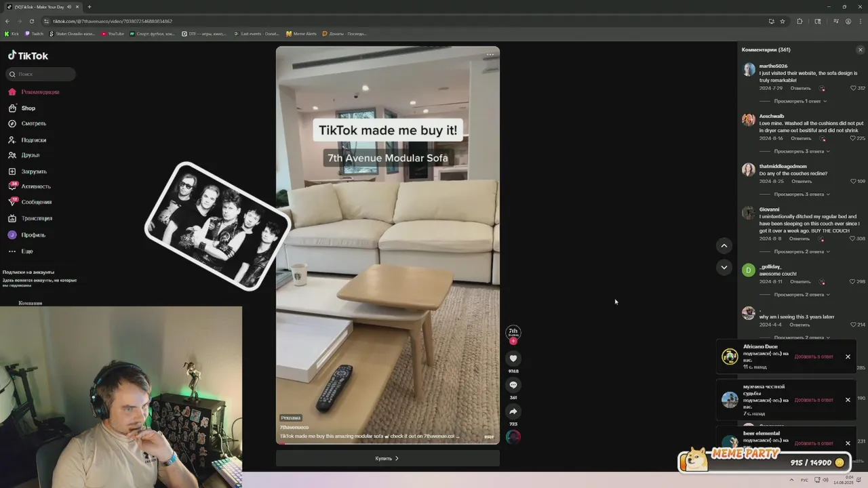
Task: Reload the page with the refresh icon
Action: point(32,21)
